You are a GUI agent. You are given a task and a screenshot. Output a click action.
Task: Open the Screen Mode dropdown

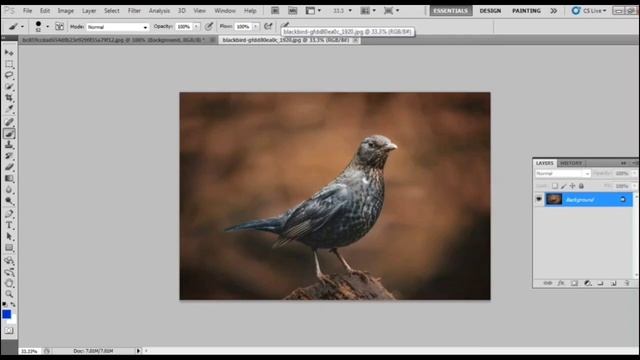[x=391, y=11]
